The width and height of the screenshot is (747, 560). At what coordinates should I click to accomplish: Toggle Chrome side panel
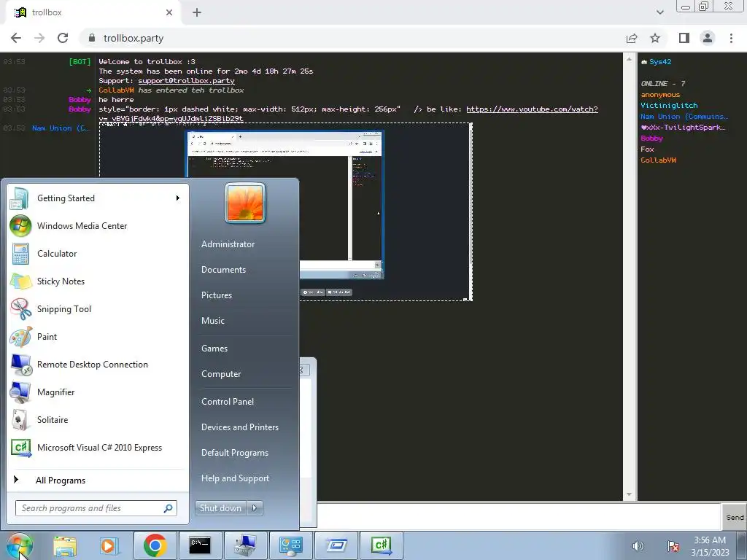(x=684, y=38)
